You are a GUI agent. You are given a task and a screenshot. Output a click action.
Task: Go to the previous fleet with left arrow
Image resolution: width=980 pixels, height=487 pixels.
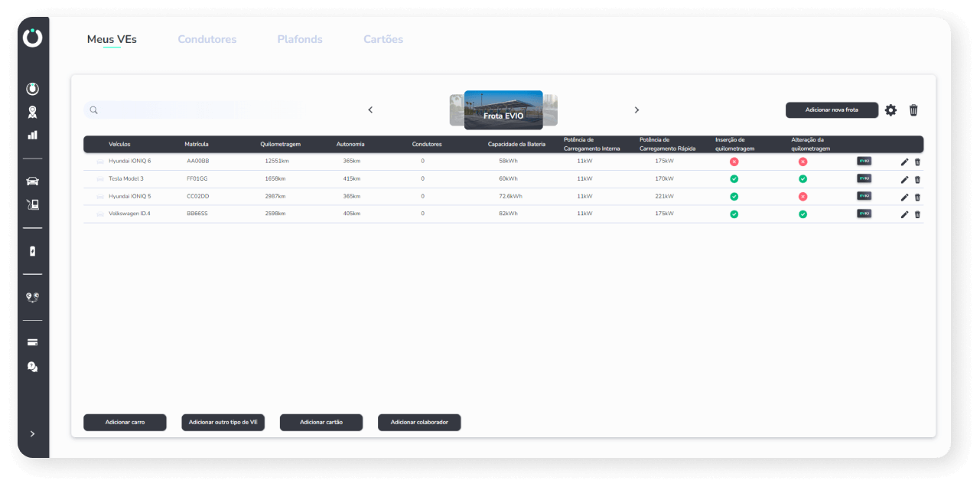[370, 110]
